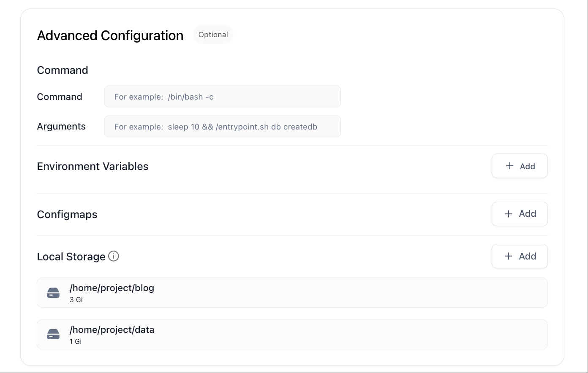
Task: Click the plus icon in Configmaps Add
Action: (x=509, y=214)
